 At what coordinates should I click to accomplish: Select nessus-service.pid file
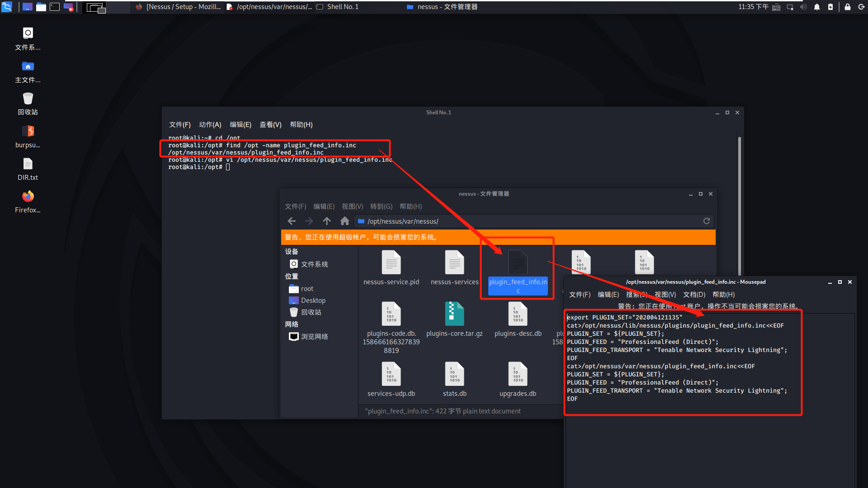pyautogui.click(x=392, y=268)
